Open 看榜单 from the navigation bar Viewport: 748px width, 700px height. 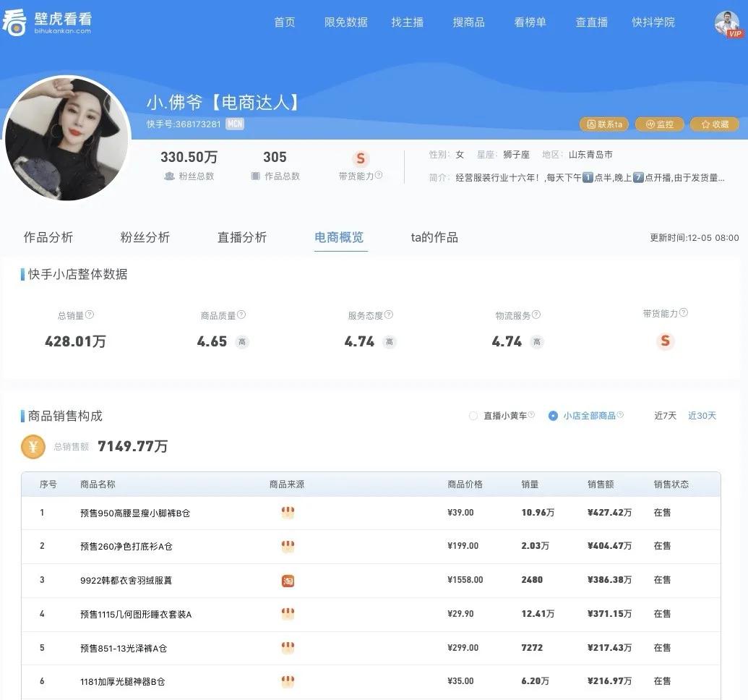530,22
